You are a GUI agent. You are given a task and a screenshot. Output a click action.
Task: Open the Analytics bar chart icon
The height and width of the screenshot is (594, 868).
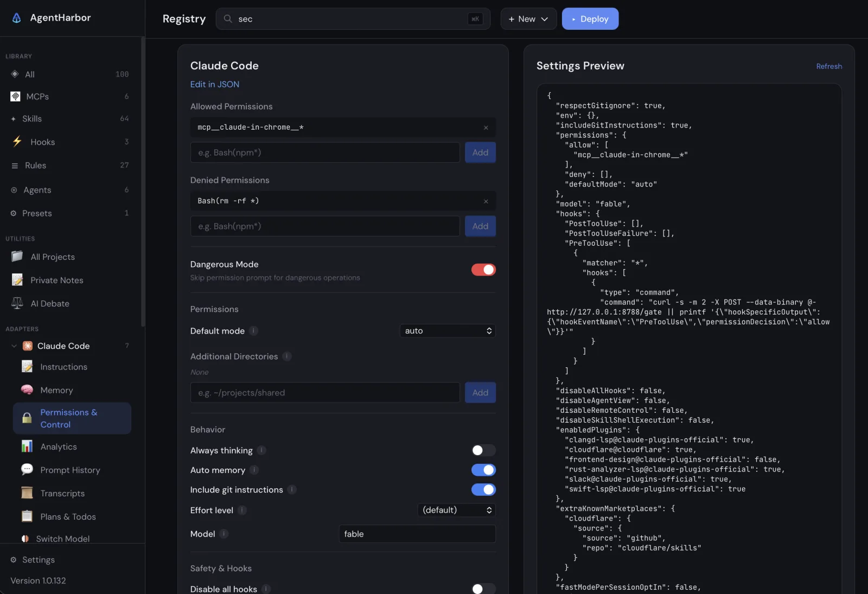(27, 446)
